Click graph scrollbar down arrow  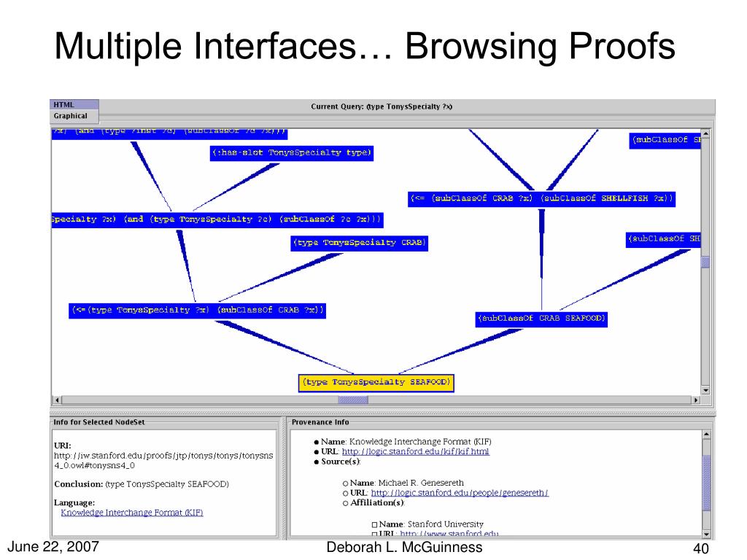coord(705,390)
